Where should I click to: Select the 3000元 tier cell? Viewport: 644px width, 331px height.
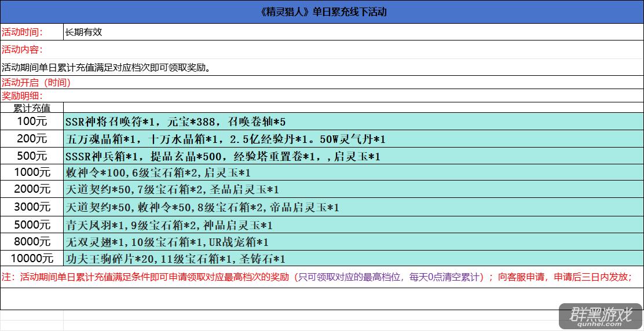pyautogui.click(x=32, y=207)
